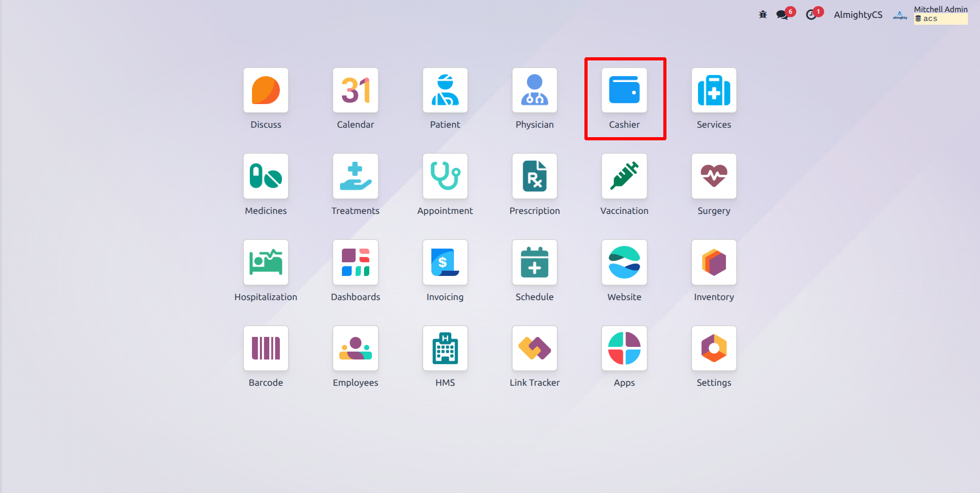Click the debug bug icon
980x493 pixels.
763,15
